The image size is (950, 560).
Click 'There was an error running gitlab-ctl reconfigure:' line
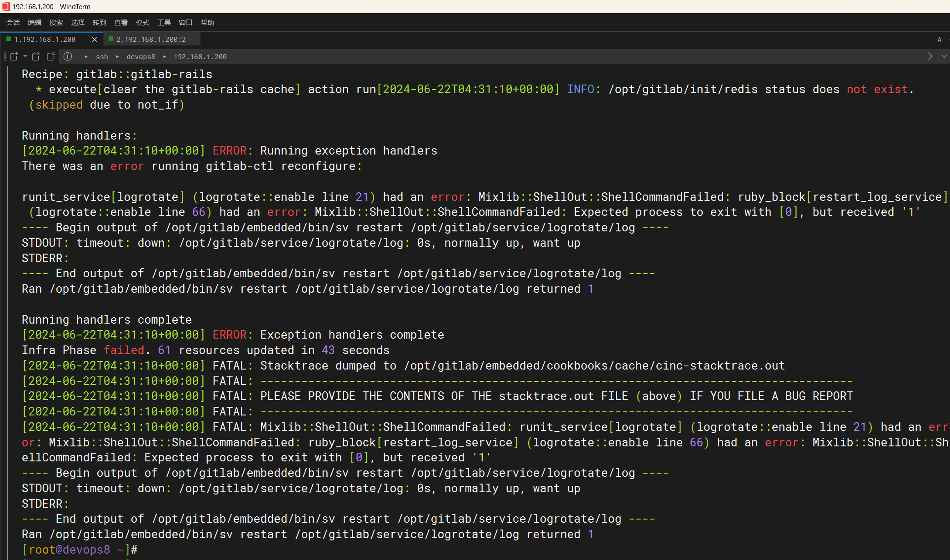click(x=192, y=166)
